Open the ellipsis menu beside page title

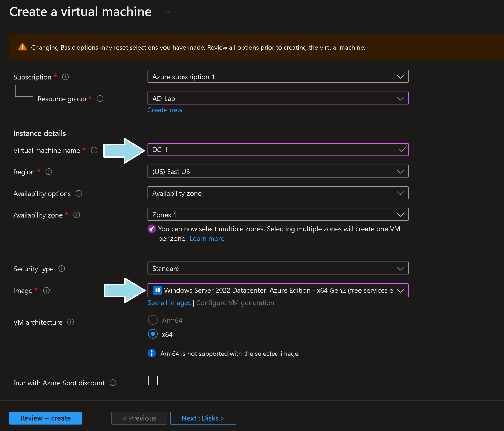tap(169, 12)
